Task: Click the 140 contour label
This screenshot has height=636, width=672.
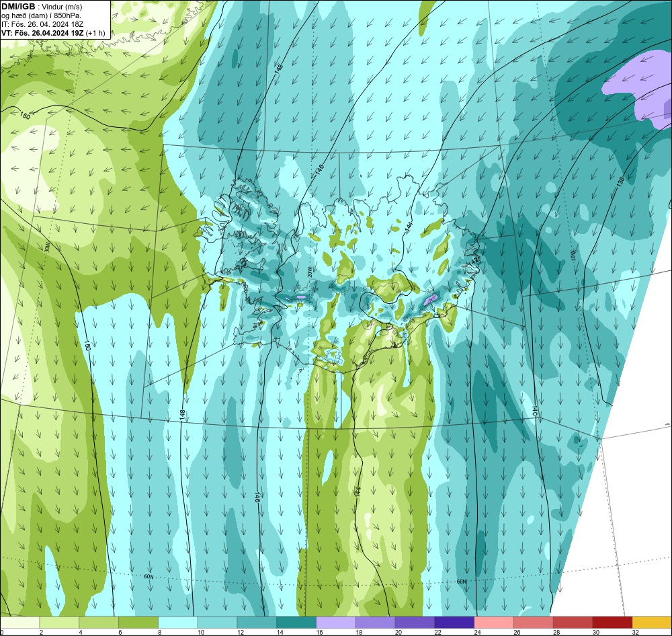Action: [534, 410]
